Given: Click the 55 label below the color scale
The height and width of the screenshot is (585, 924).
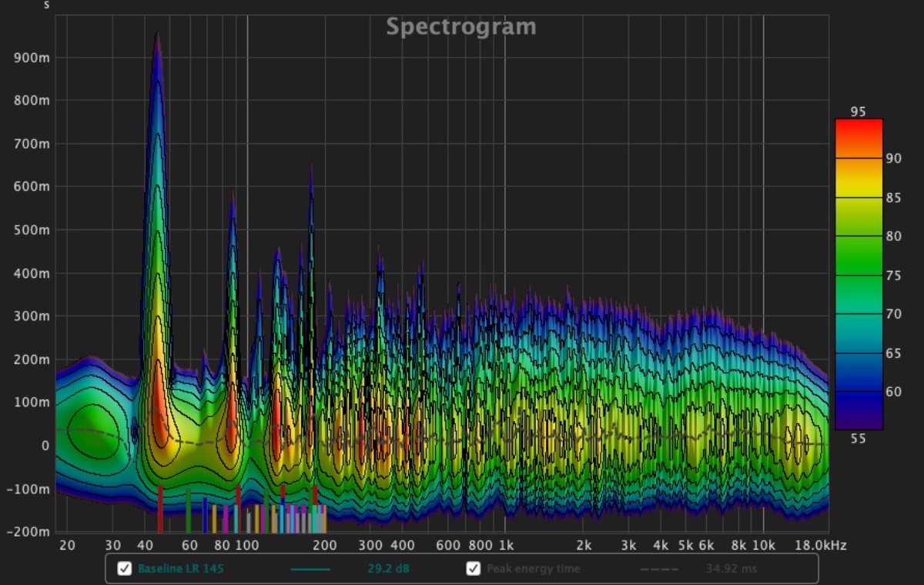Looking at the screenshot, I should pyautogui.click(x=858, y=438).
